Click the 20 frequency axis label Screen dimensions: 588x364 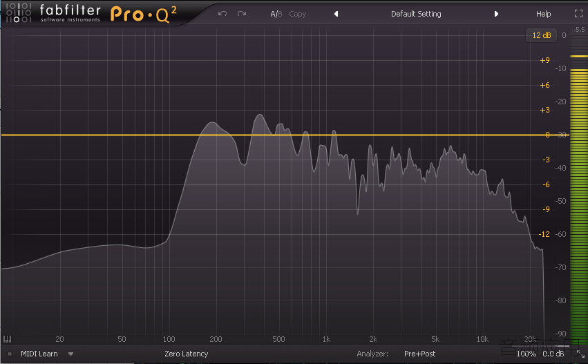[x=59, y=339]
